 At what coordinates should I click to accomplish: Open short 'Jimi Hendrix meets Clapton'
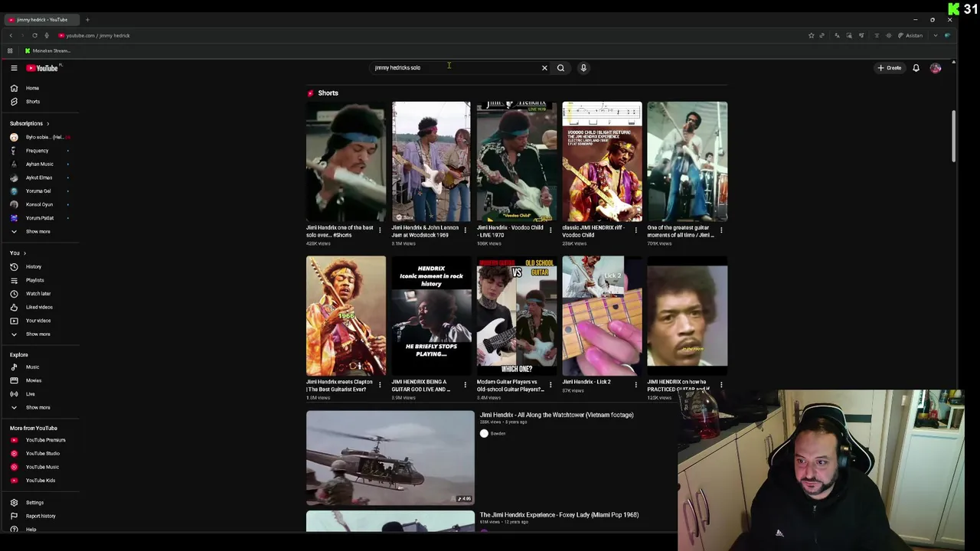tap(346, 316)
